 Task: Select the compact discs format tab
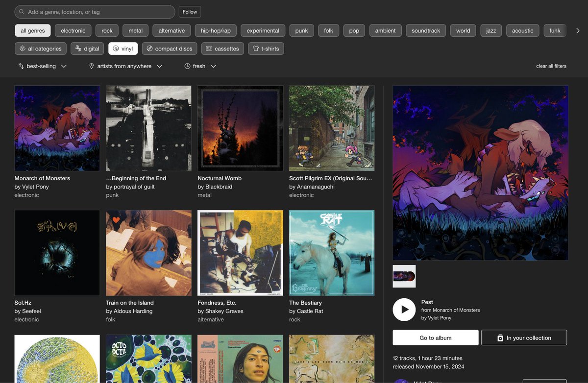pos(170,48)
